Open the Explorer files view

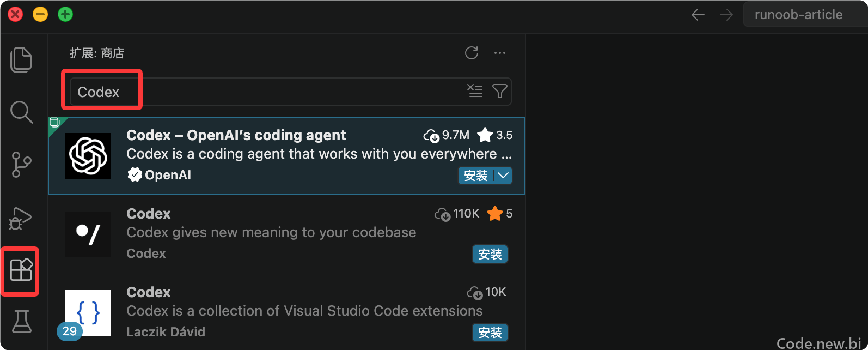[21, 59]
